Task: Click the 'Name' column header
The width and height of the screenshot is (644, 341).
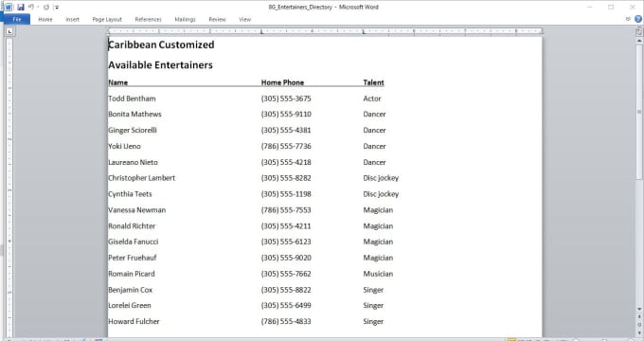Action: (117, 82)
